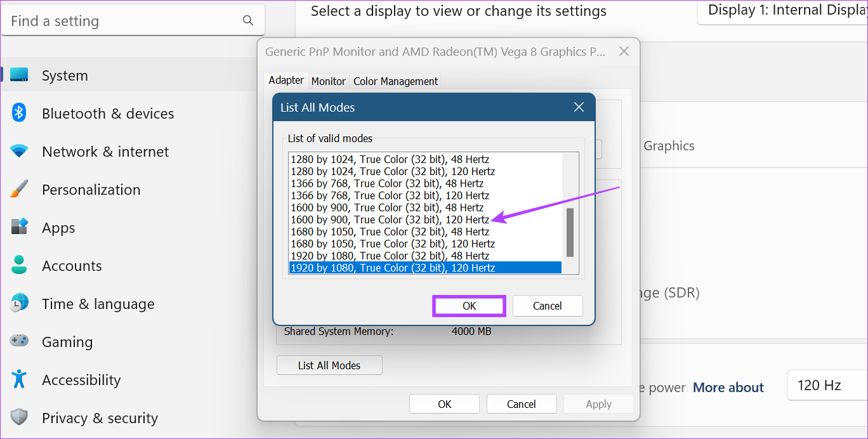This screenshot has width=868, height=439.
Task: Close the Generic PnP Monitor properties window
Action: [x=624, y=52]
